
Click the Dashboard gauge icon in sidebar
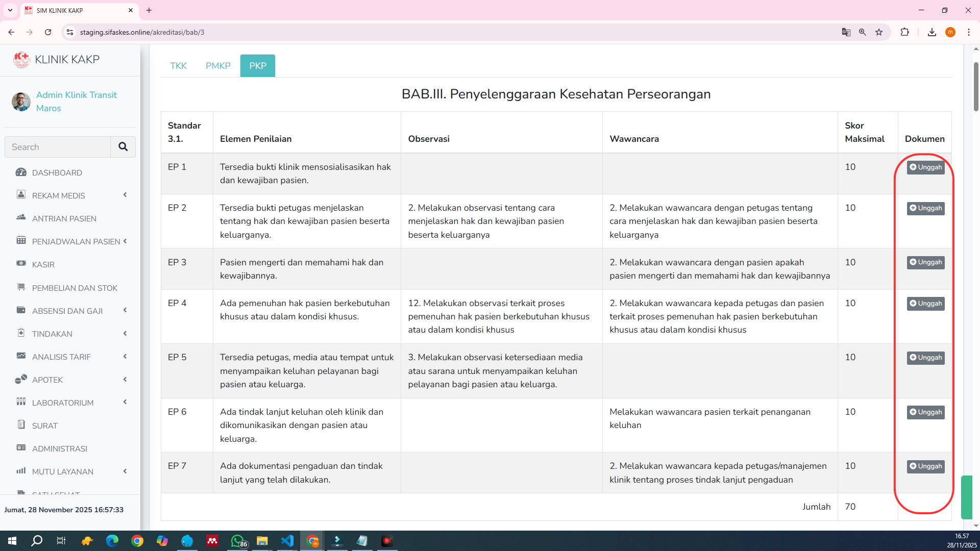tap(21, 172)
